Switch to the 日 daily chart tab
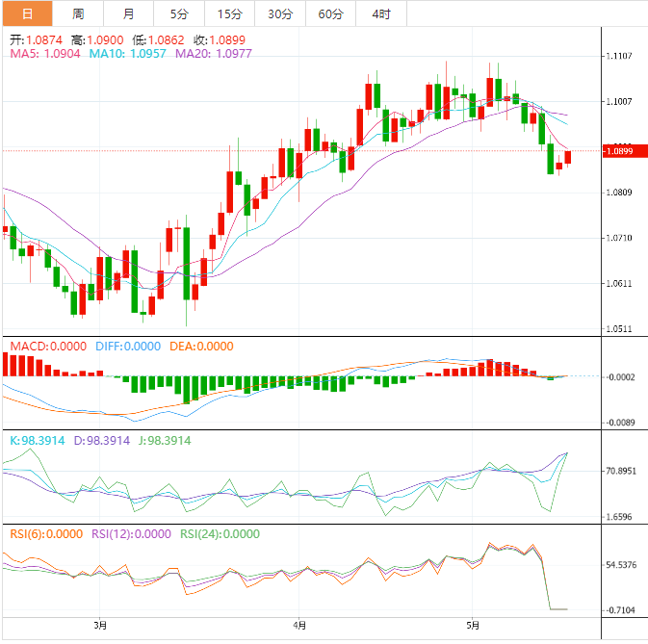 coord(26,13)
